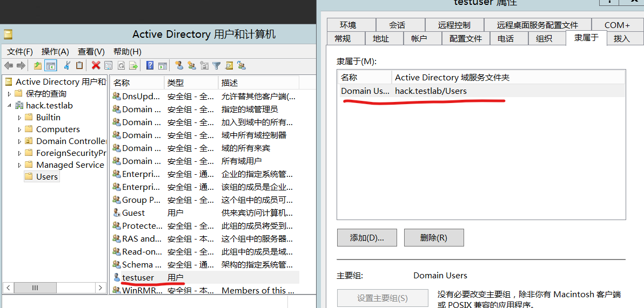Click the 添加(D)... button
Viewport: 644px width, 308px height.
[367, 238]
